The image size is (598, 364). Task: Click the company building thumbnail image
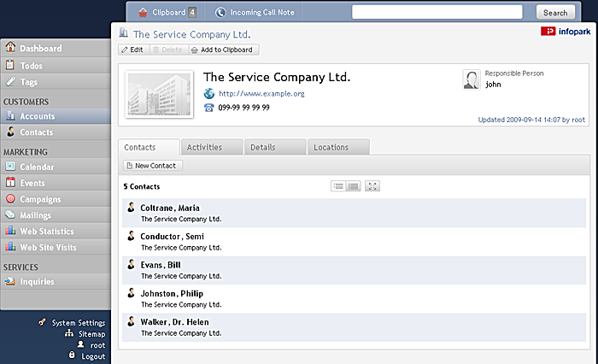click(x=160, y=94)
